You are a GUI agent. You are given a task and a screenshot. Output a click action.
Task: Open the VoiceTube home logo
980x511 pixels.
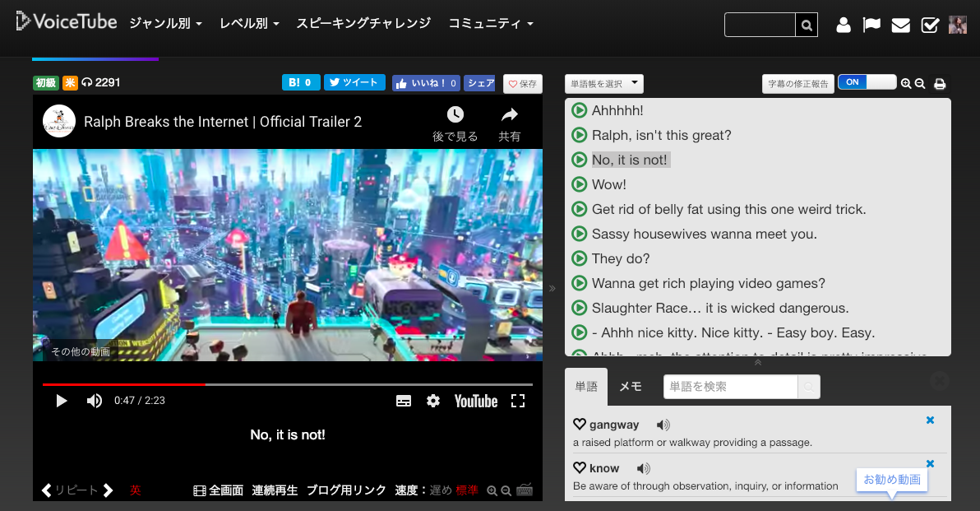pos(67,22)
